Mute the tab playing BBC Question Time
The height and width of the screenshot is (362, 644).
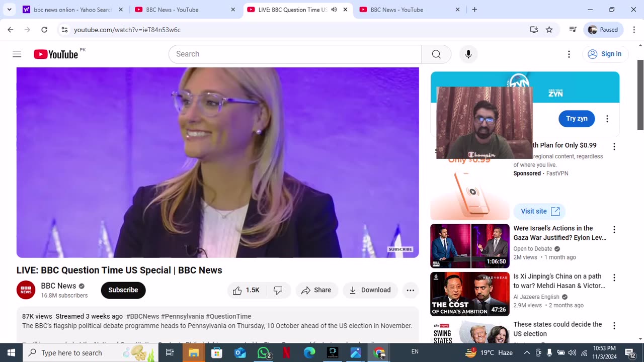click(x=334, y=10)
